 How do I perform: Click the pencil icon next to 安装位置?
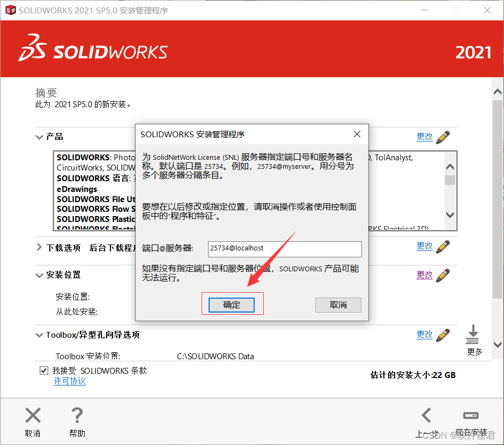coord(443,276)
